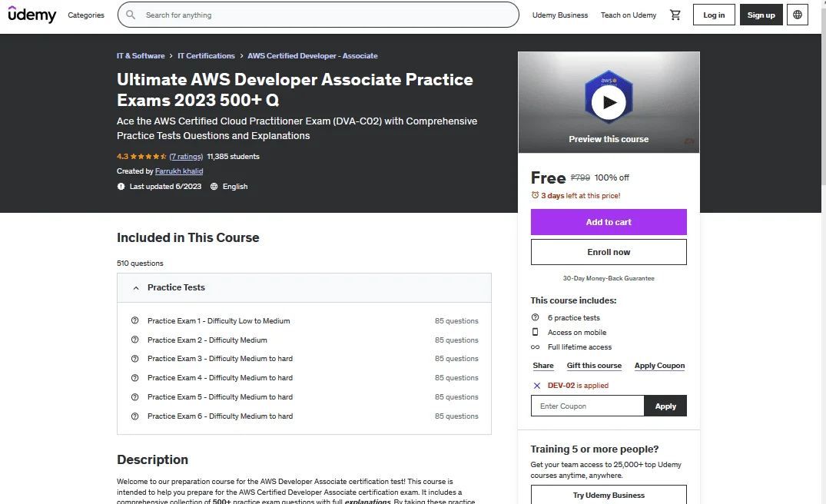This screenshot has height=504, width=826.
Task: Click the Free price label
Action: 548,178
